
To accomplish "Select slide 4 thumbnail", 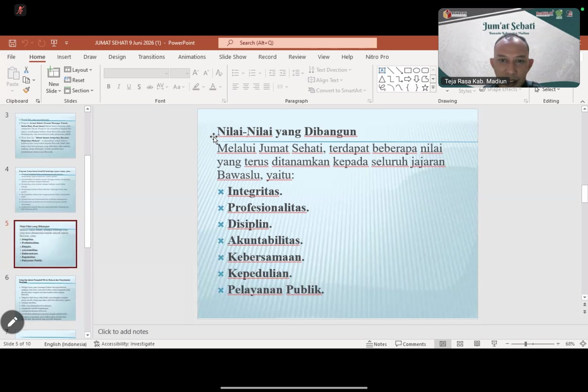I will [x=45, y=190].
